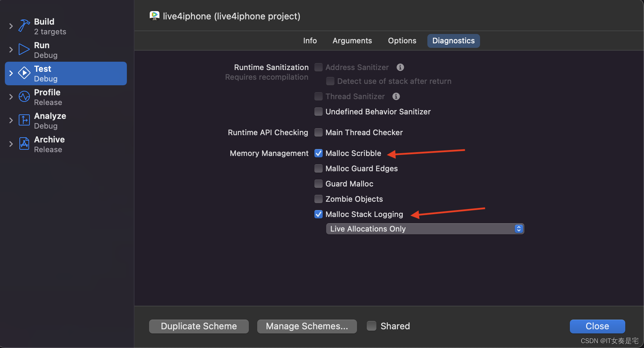Enable Malloc Guard Edges
This screenshot has width=644, height=348.
point(319,168)
